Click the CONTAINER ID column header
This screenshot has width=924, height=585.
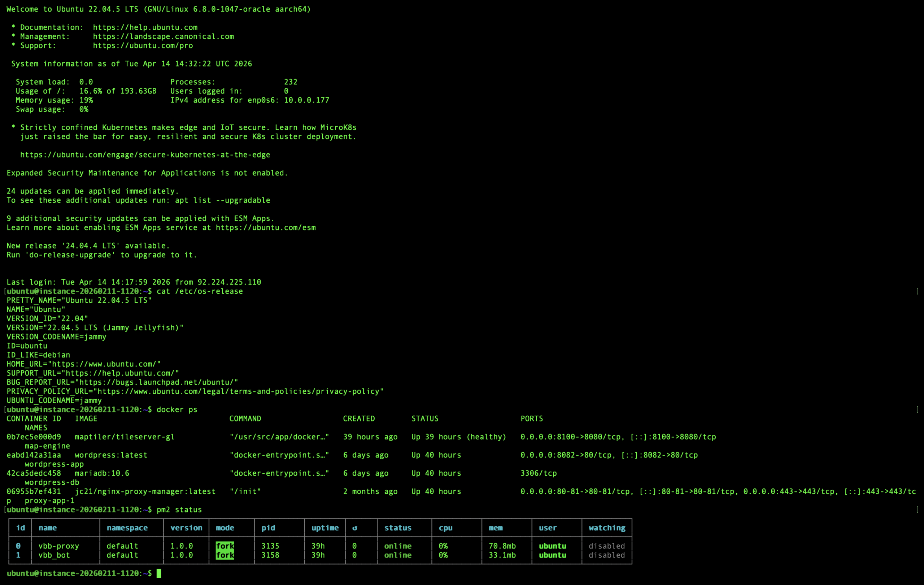tap(34, 419)
